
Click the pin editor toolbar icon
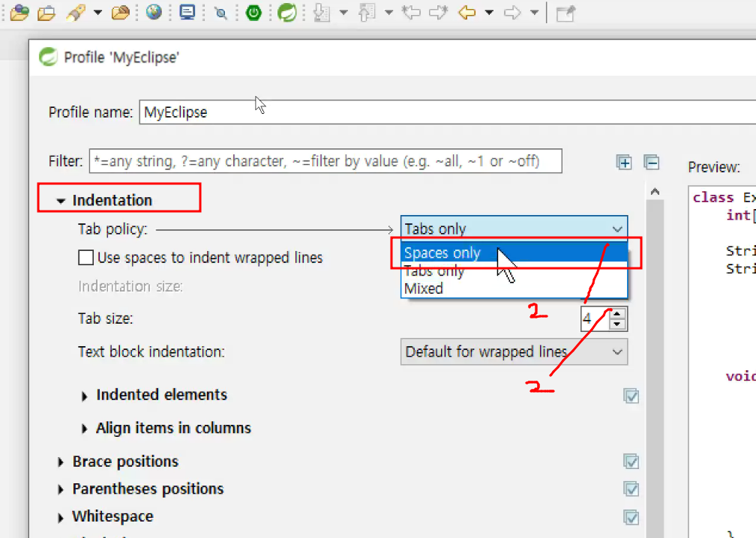coord(565,13)
